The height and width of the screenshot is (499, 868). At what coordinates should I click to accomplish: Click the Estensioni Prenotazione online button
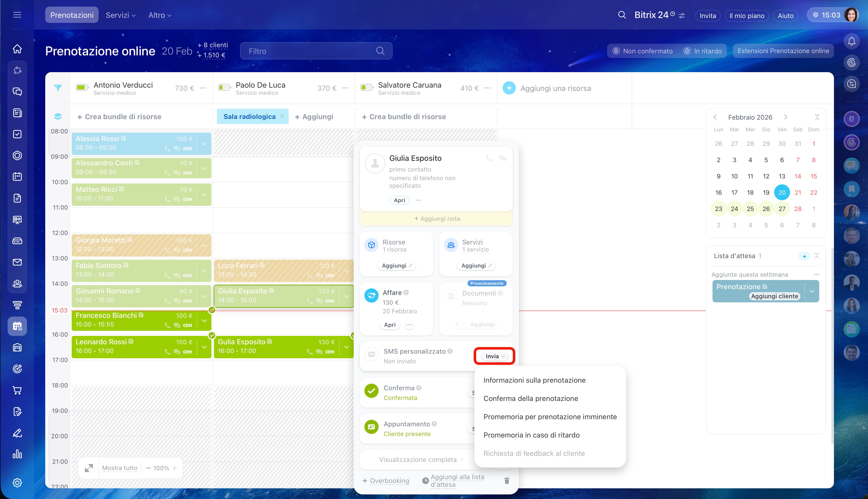tap(783, 51)
